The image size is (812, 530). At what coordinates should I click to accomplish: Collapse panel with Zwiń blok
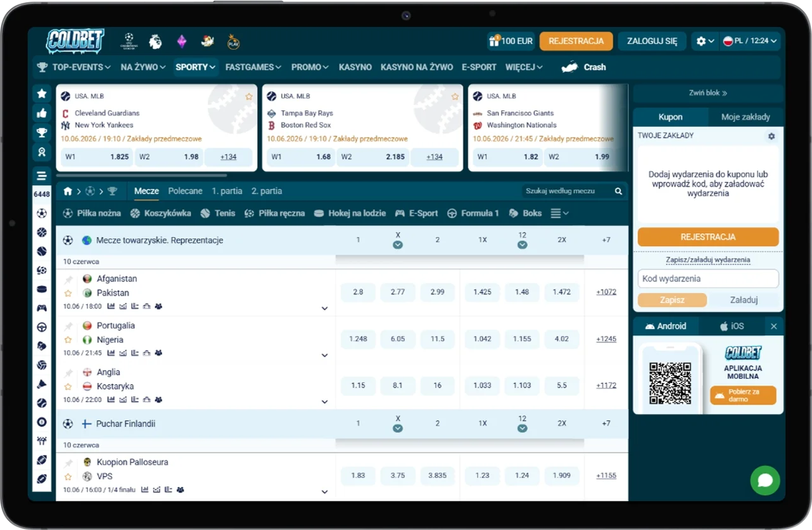(708, 93)
